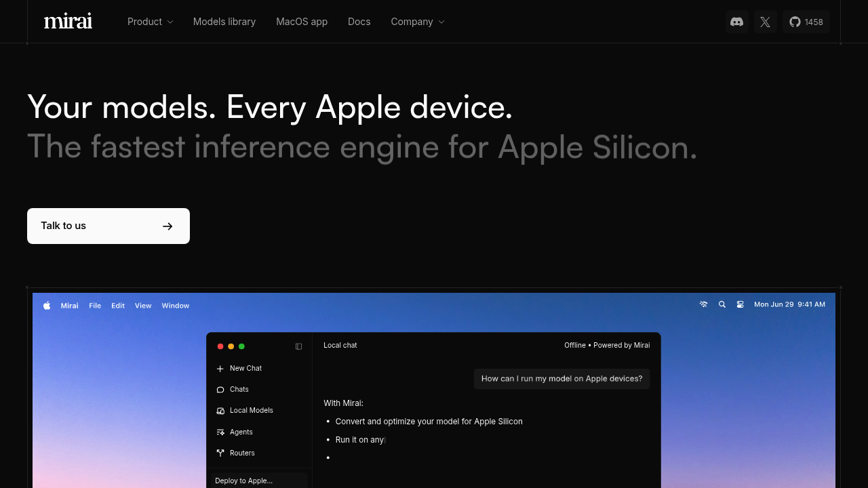Click the mirai logo

pos(68,22)
